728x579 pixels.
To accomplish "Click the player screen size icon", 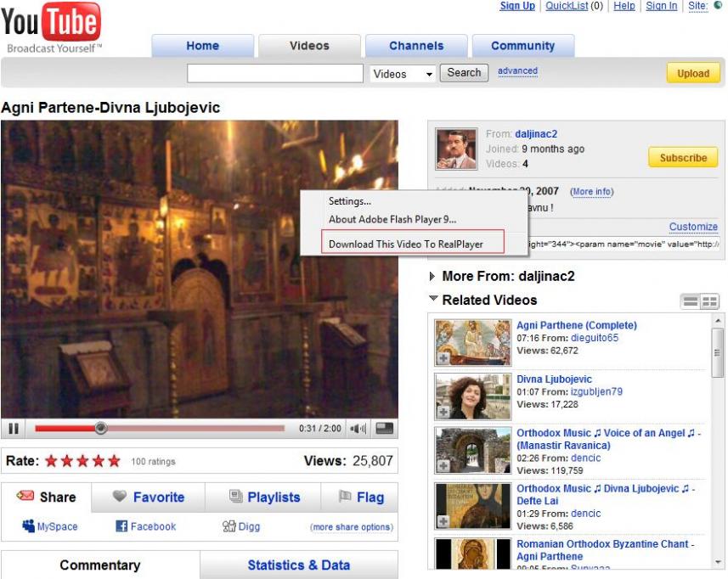I will click(x=385, y=429).
